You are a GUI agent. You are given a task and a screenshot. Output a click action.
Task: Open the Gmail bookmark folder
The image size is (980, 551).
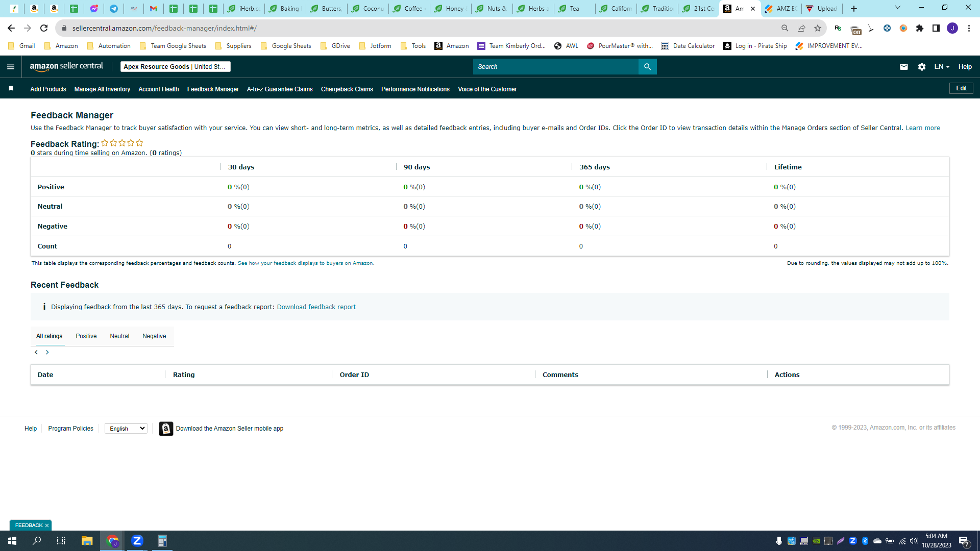21,46
